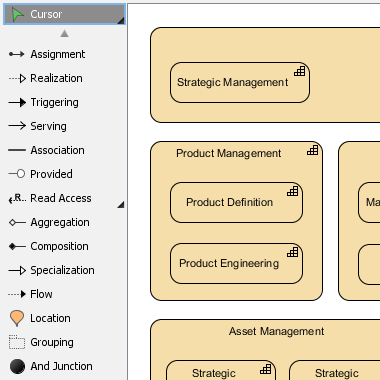
Task: Choose the And Junction tool
Action: pyautogui.click(x=64, y=366)
